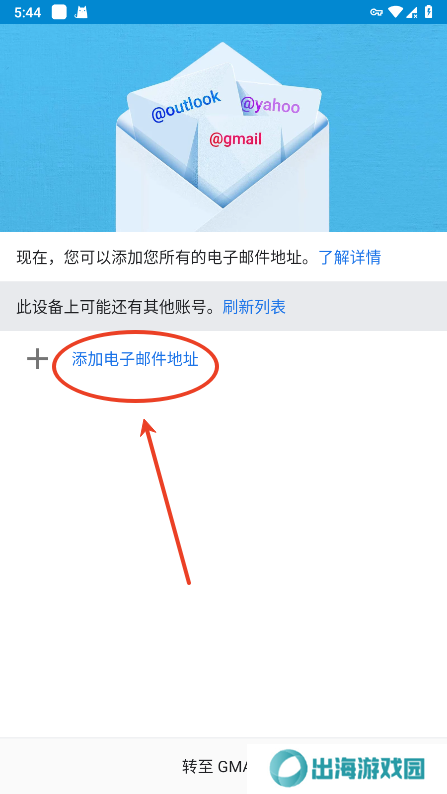Click the @yahoo card in illustration
This screenshot has height=794, width=447.
270,105
